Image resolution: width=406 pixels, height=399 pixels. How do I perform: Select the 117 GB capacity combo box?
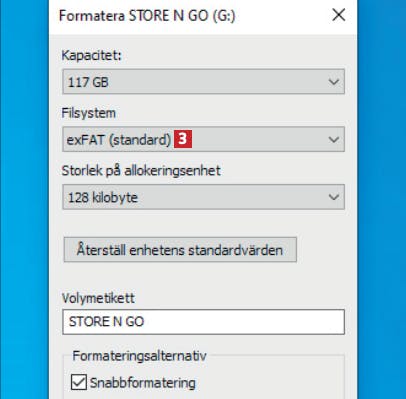coord(203,82)
